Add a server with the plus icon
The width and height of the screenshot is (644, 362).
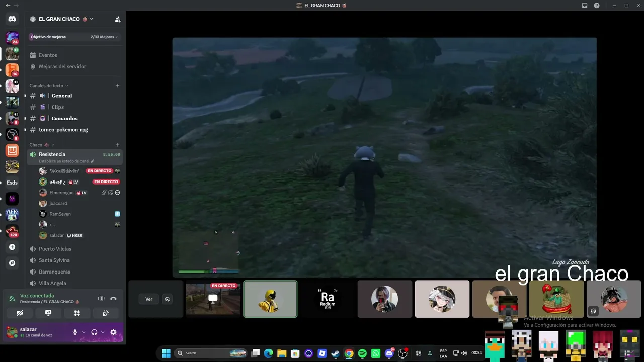pos(12,247)
